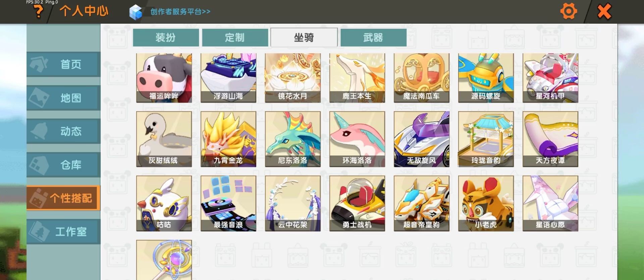Open the 地图 sidebar button
This screenshot has height=280, width=644.
click(x=63, y=97)
